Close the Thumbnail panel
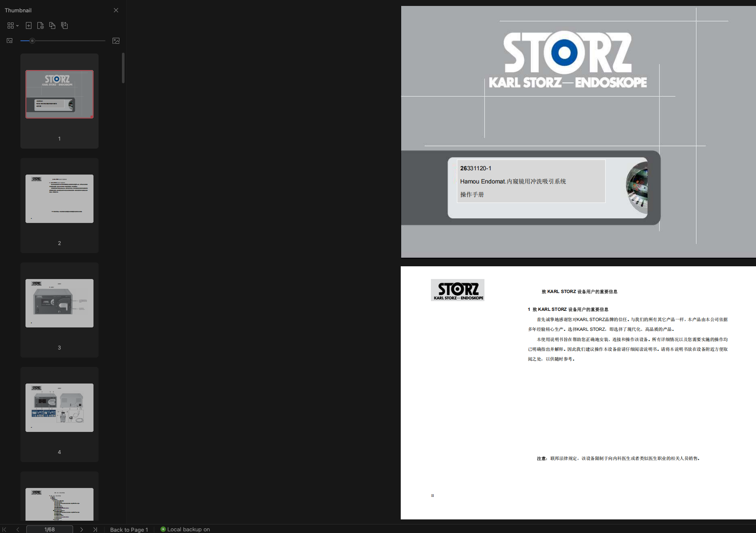Screen dimensions: 756x533 click(116, 10)
